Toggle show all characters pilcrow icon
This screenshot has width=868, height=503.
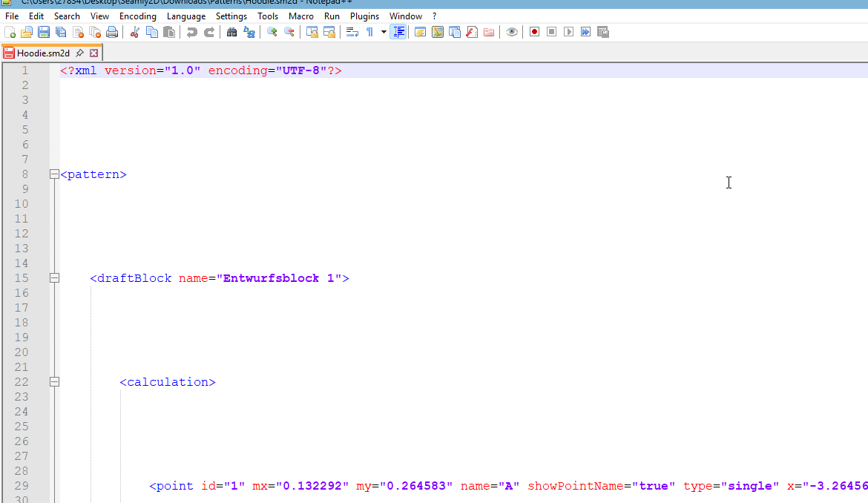pos(369,32)
